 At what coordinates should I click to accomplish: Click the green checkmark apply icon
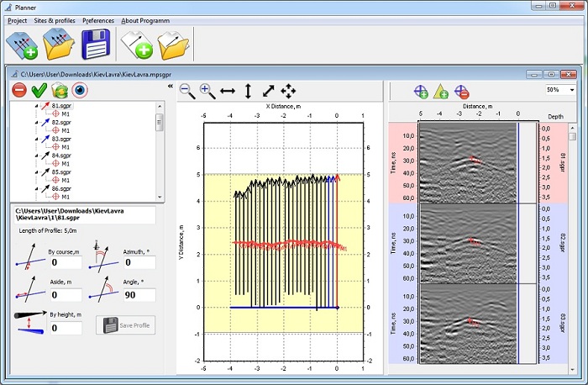point(39,91)
